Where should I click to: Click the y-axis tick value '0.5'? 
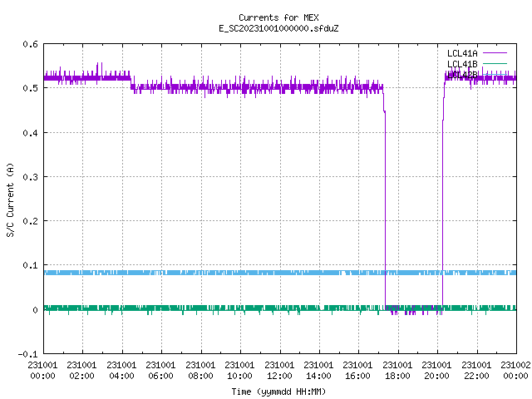[30, 88]
